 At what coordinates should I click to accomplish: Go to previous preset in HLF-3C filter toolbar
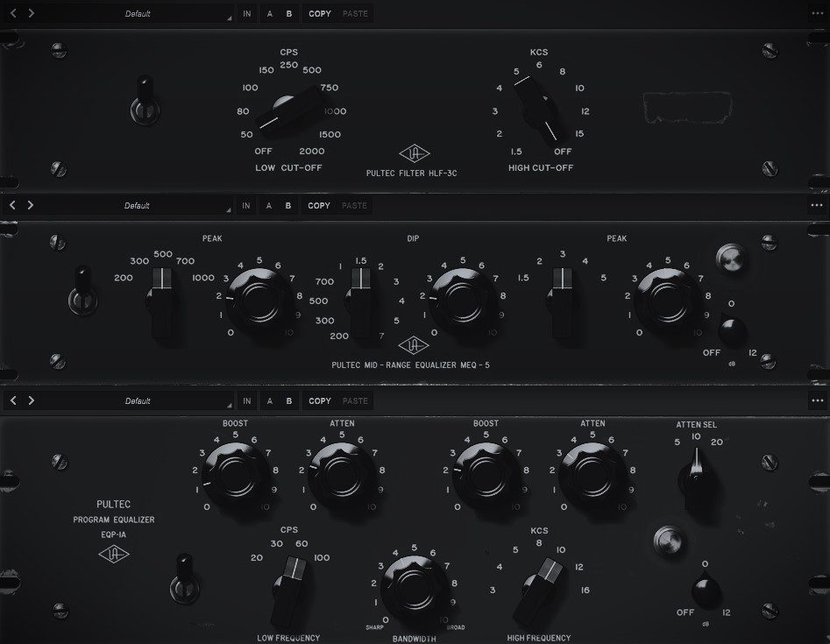click(13, 13)
